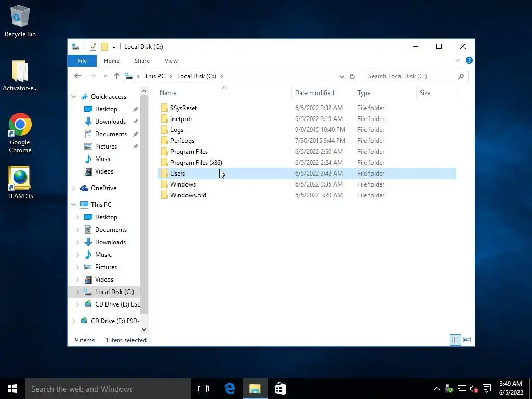Expand Documents under This PC
This screenshot has width=532, height=399.
78,230
